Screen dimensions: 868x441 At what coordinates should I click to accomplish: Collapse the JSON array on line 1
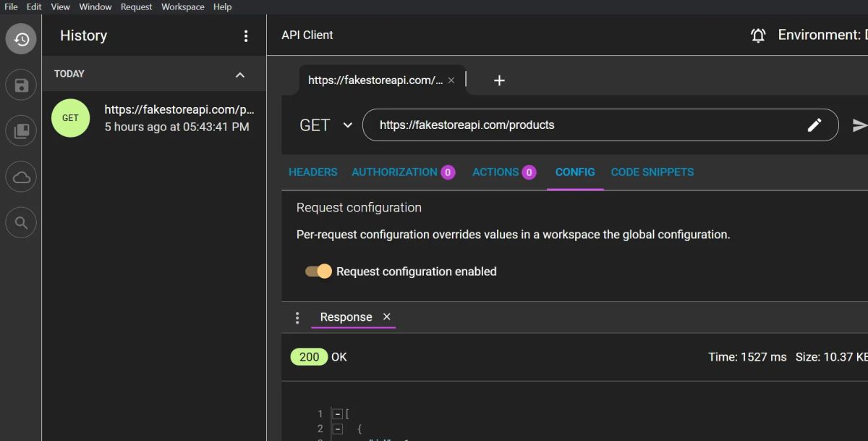(x=336, y=413)
